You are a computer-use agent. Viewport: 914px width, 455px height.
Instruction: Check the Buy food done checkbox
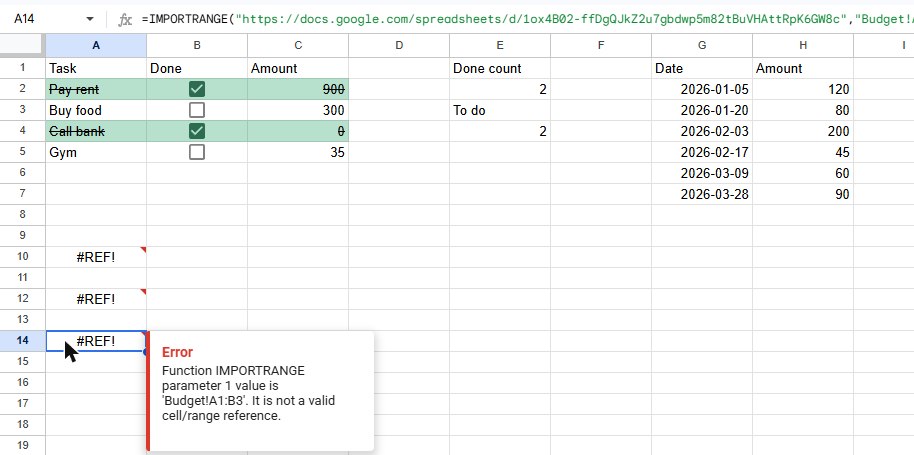click(x=197, y=110)
